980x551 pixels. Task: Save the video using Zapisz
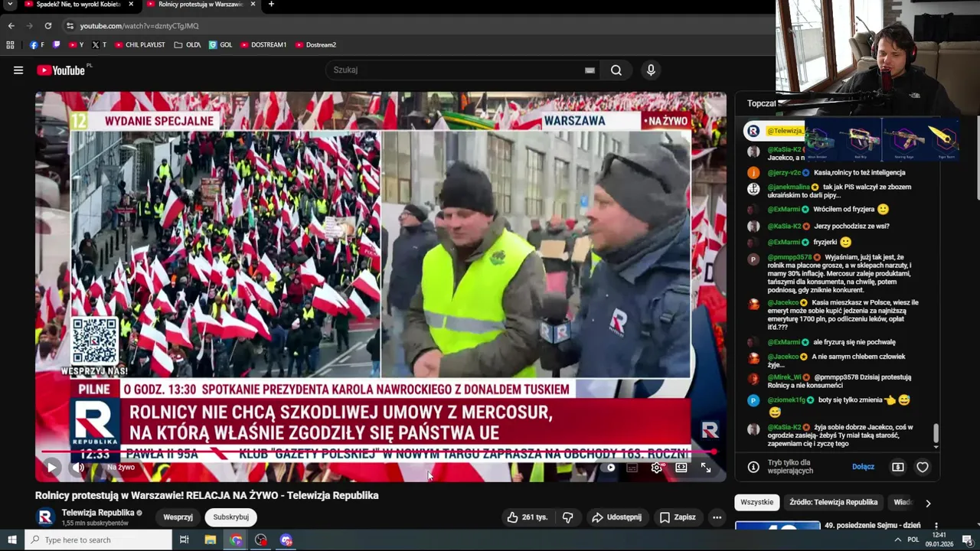(678, 517)
